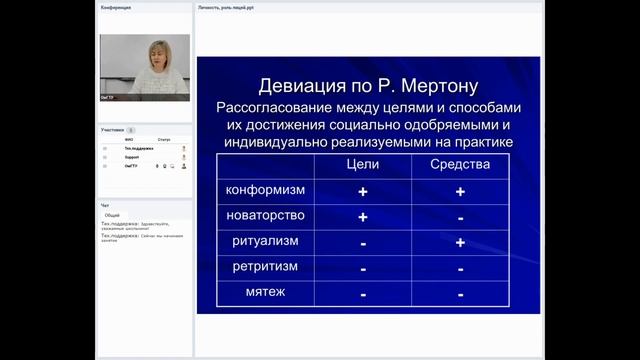
Task: Click the ретритизм row label
Action: coord(265,266)
